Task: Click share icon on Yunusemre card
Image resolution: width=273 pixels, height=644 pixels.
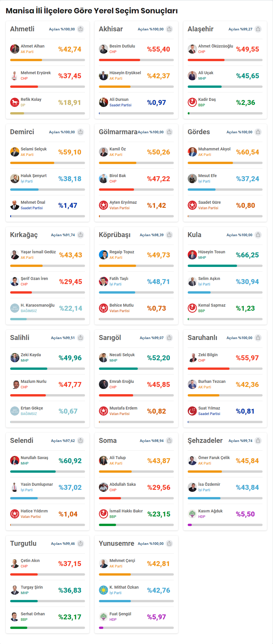Action: 169,543
